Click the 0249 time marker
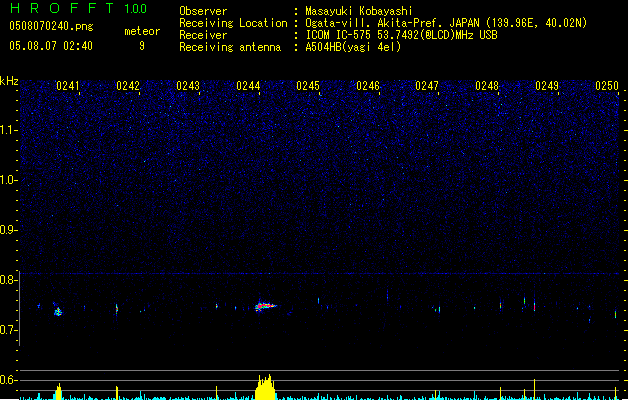This screenshot has width=629, height=400. pos(547,86)
